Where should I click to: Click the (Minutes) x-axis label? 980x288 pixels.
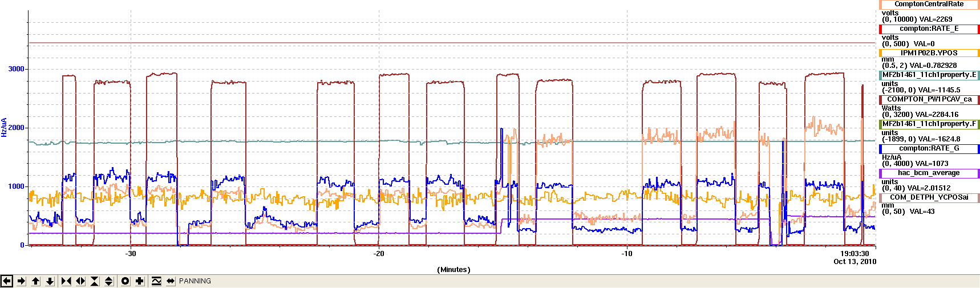coord(454,270)
